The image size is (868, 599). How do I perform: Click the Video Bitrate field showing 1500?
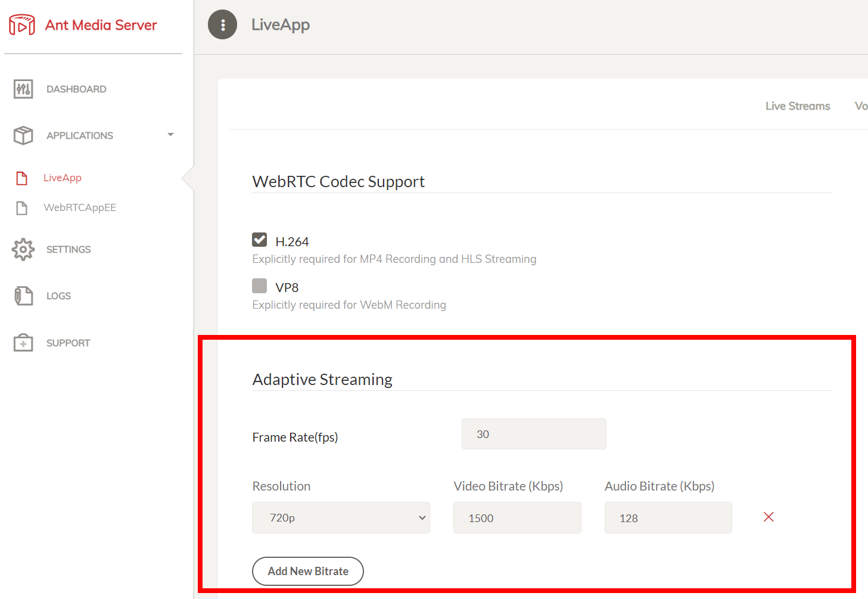click(x=517, y=517)
